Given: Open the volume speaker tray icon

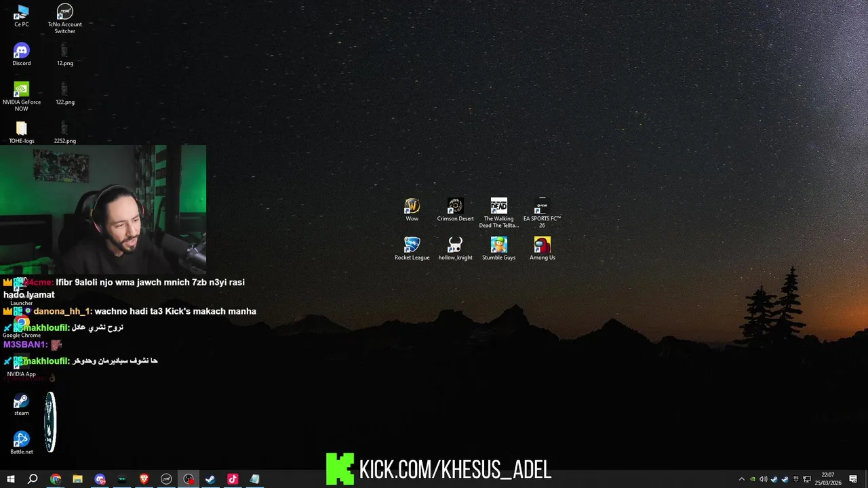Looking at the screenshot, I should pos(763,479).
